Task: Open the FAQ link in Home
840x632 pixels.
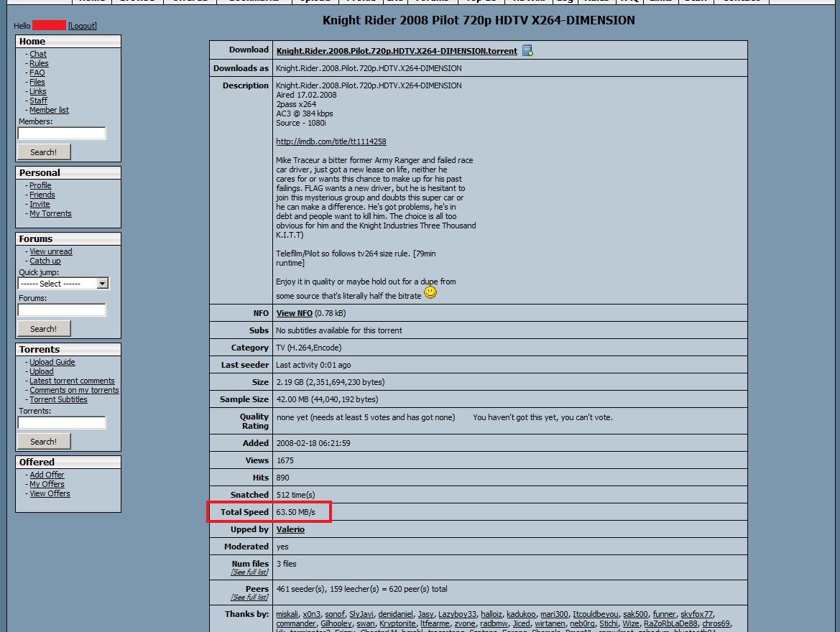Action: click(x=37, y=73)
